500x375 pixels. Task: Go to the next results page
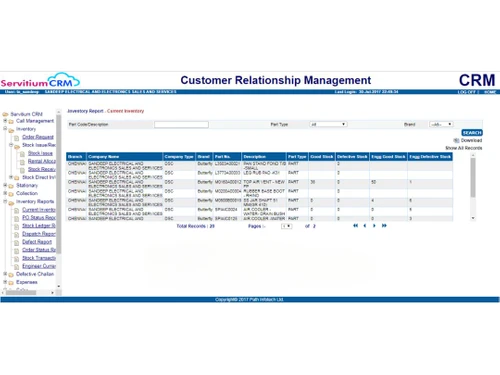pos(374,226)
